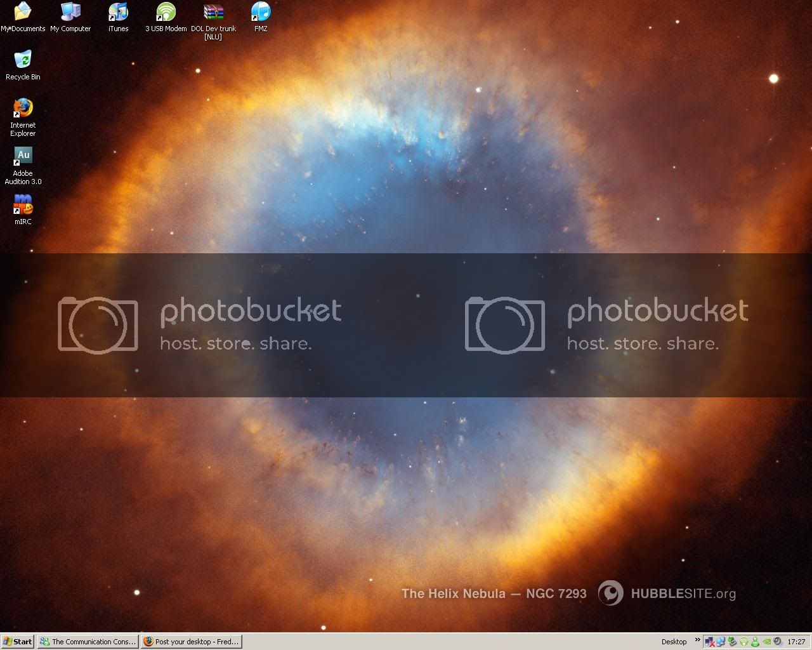Viewport: 812px width, 650px height.
Task: Launch iTunes from the desktop shortcut
Action: [118, 12]
